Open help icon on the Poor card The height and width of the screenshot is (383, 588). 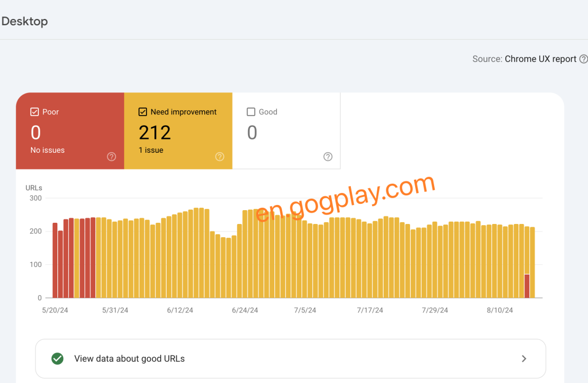pos(111,157)
